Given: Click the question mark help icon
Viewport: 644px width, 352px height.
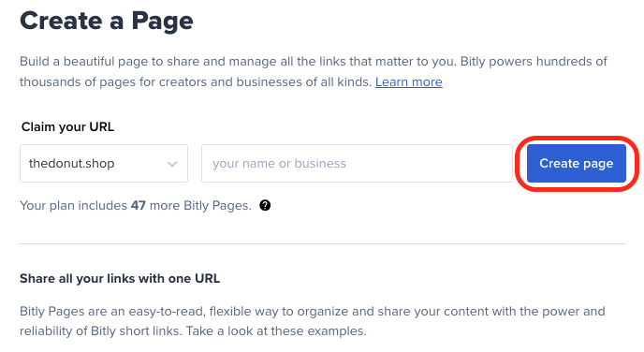Looking at the screenshot, I should pyautogui.click(x=265, y=205).
